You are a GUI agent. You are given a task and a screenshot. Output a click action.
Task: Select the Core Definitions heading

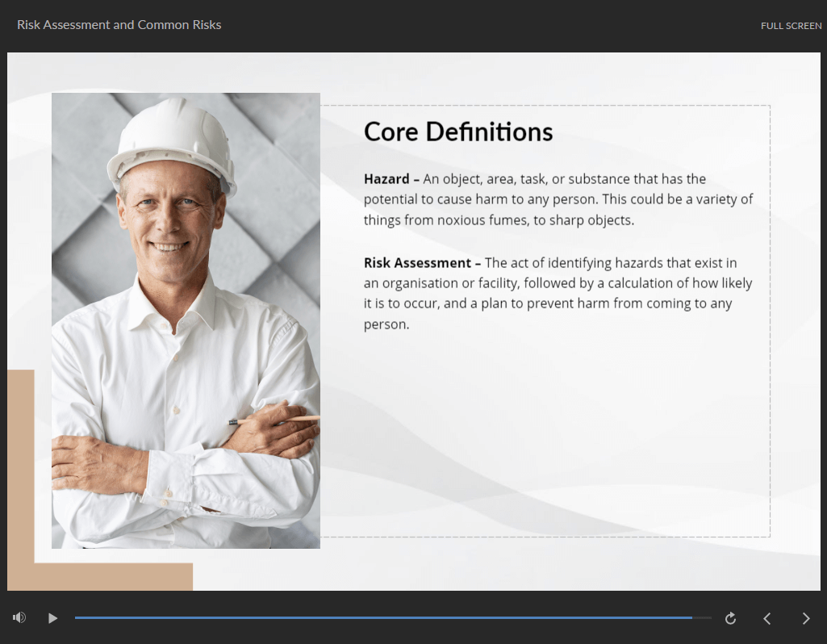[x=458, y=132]
